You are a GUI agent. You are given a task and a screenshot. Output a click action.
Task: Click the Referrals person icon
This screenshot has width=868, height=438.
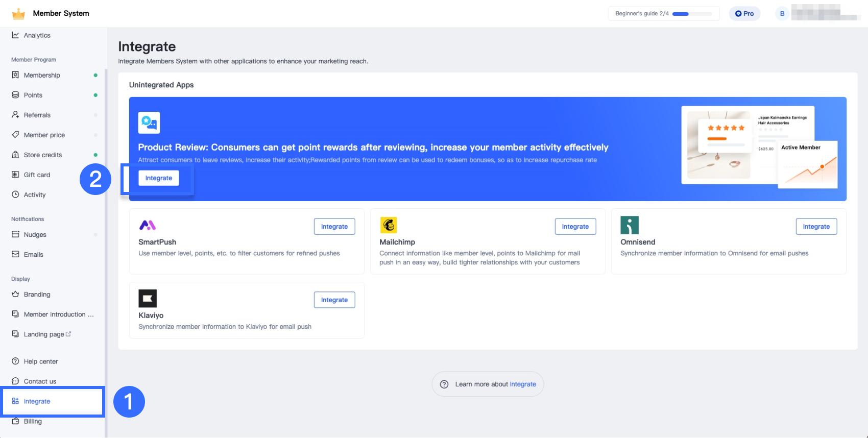15,115
